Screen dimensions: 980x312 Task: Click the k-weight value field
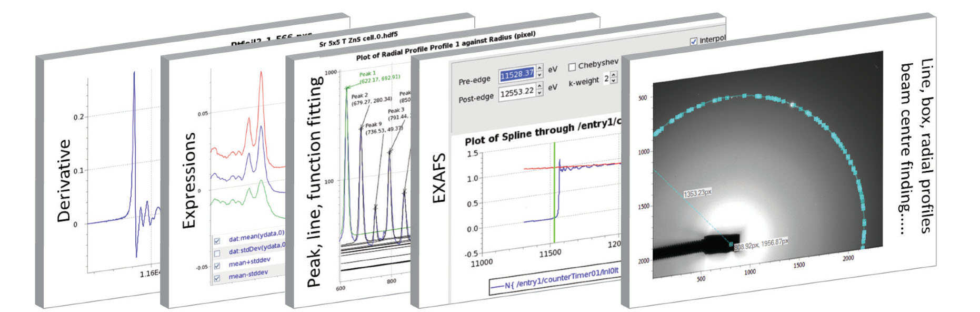[x=606, y=79]
